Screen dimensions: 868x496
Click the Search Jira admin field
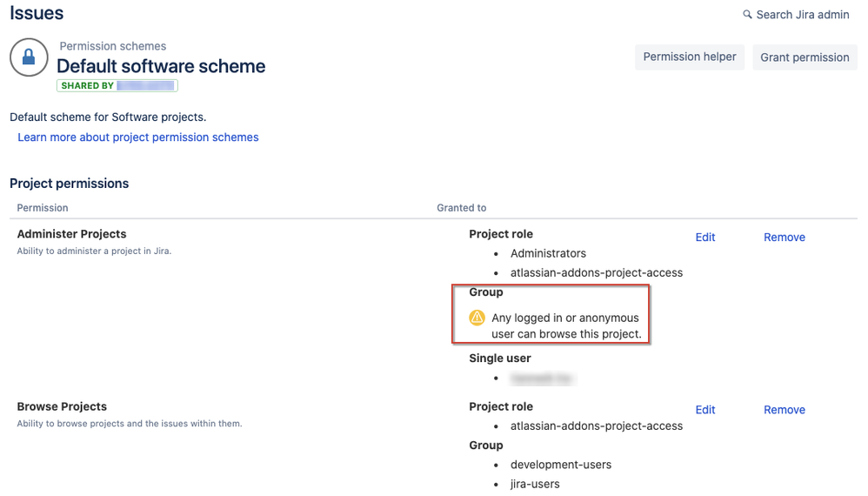point(796,15)
